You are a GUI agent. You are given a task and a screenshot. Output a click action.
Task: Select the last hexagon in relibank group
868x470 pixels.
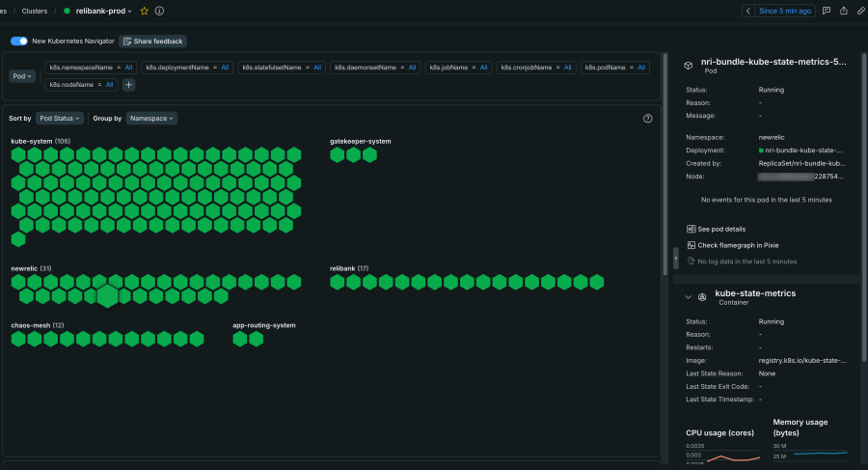(597, 282)
